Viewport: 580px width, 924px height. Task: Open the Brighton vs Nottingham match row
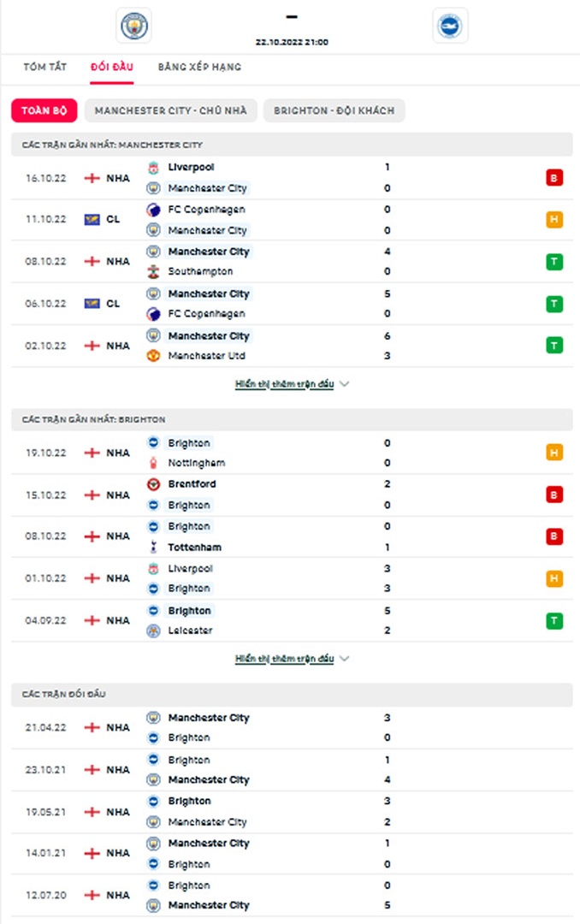[x=291, y=453]
